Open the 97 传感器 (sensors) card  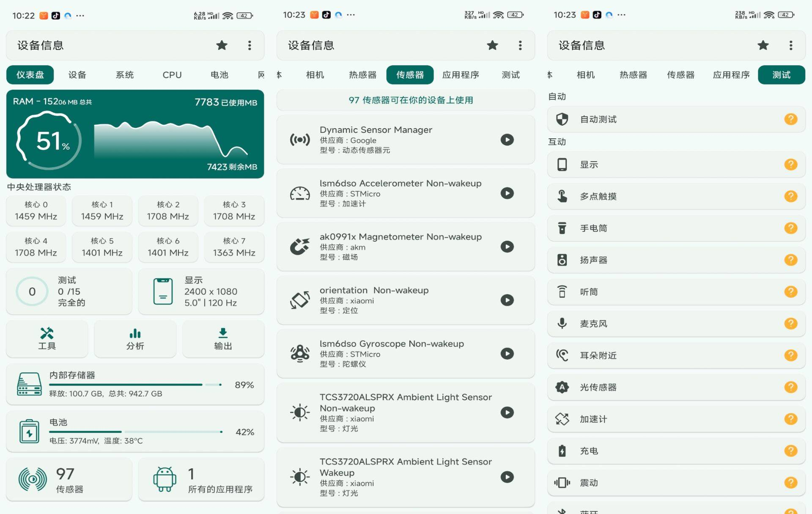pyautogui.click(x=69, y=480)
